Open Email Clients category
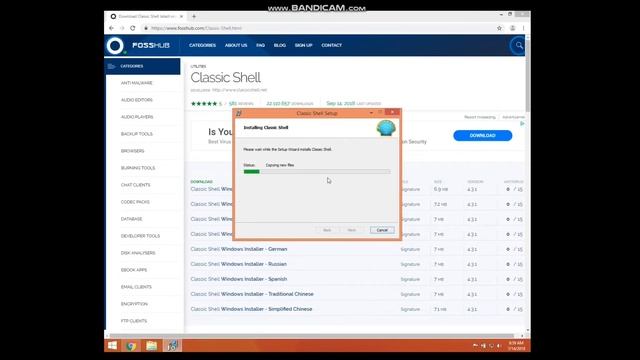Image resolution: width=640 pixels, height=360 pixels. click(136, 287)
